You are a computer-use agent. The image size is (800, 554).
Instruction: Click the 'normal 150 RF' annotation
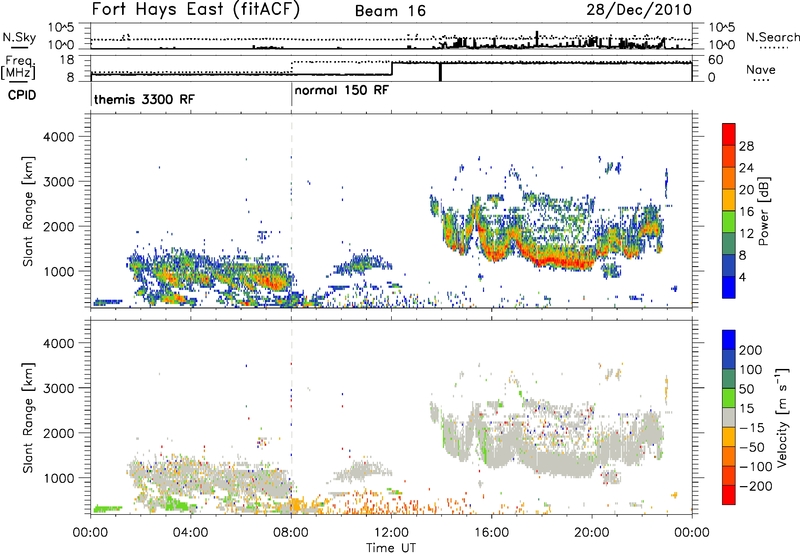click(x=341, y=90)
